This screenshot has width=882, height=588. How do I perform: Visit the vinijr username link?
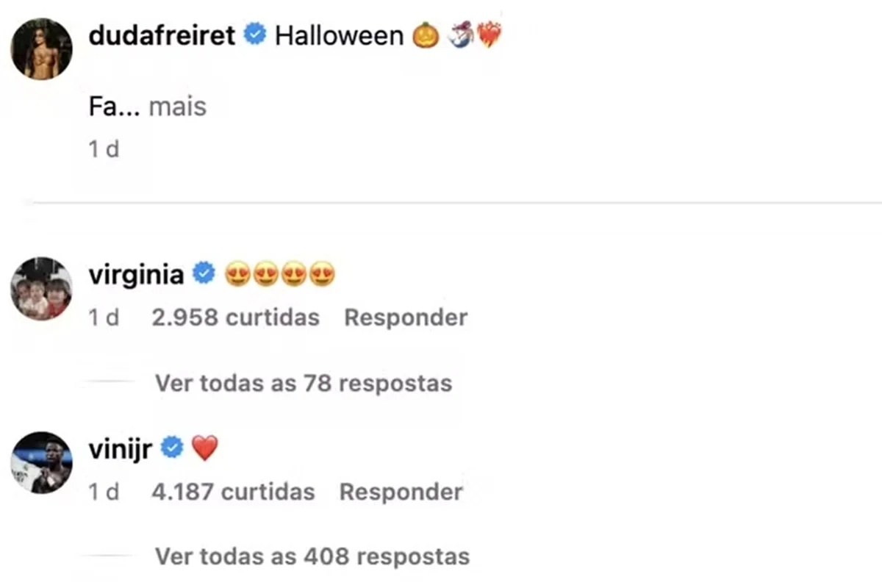120,448
